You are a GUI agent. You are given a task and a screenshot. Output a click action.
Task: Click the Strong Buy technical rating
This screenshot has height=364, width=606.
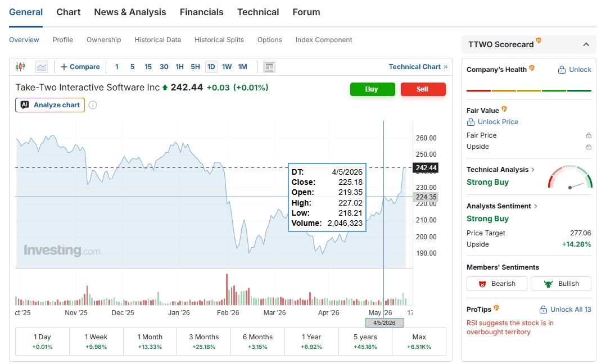pyautogui.click(x=488, y=182)
